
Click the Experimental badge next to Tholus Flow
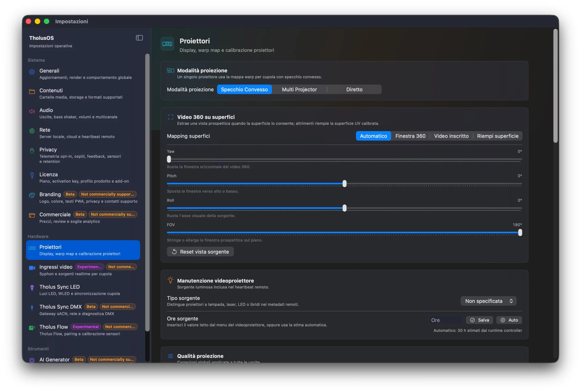point(86,327)
